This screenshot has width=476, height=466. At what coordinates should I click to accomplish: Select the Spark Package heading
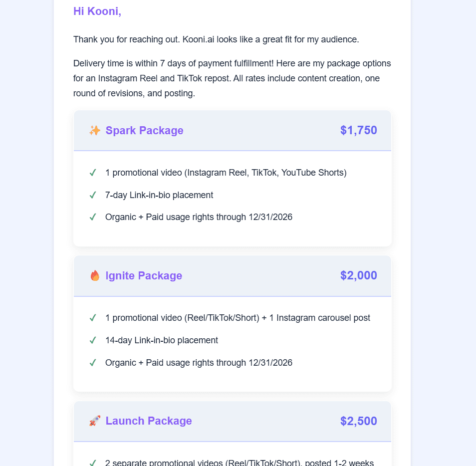[x=144, y=131]
